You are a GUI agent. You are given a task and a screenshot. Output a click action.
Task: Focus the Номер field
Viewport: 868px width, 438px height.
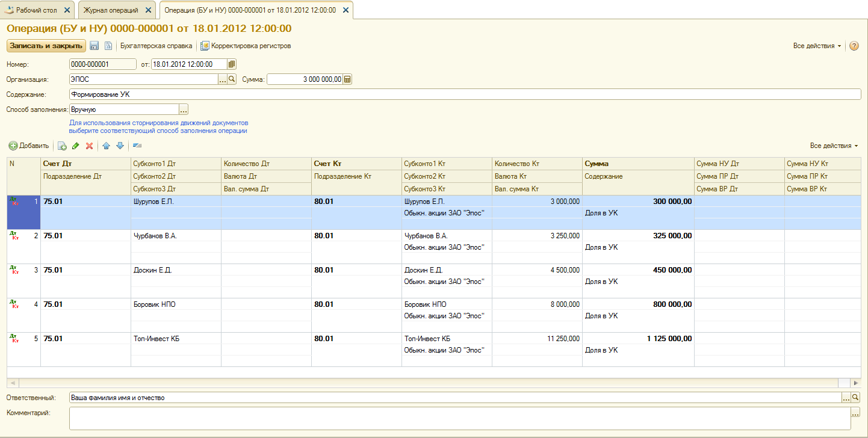coord(103,64)
